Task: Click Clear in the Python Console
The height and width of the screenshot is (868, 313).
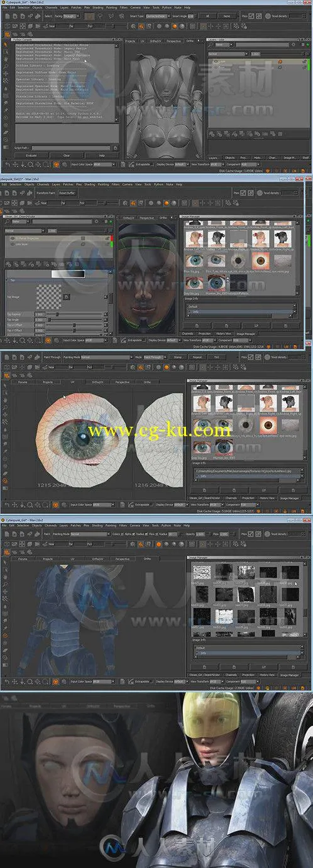Action: [x=67, y=155]
